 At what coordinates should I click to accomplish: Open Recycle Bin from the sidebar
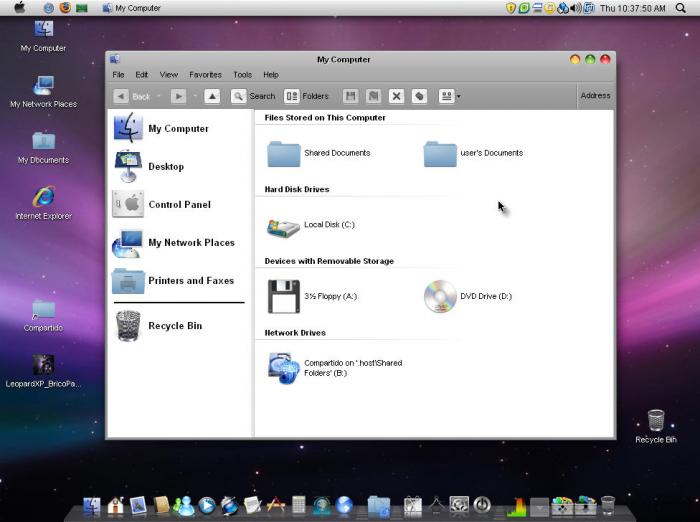(x=158, y=326)
